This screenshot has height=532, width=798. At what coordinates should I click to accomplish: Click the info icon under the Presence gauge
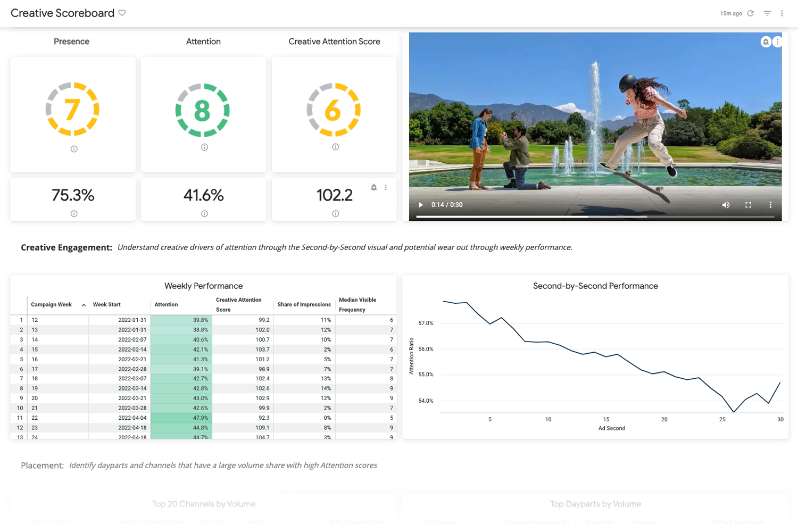coord(73,149)
